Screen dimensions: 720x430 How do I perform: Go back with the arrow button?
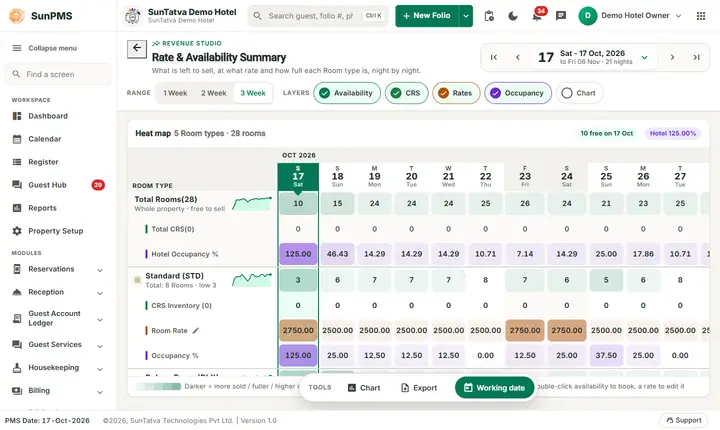[x=137, y=49]
